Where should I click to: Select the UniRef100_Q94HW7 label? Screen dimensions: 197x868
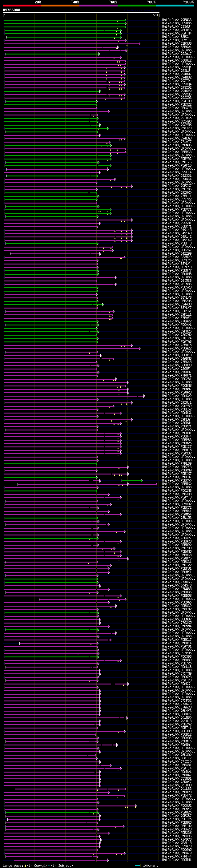pos(177,74)
